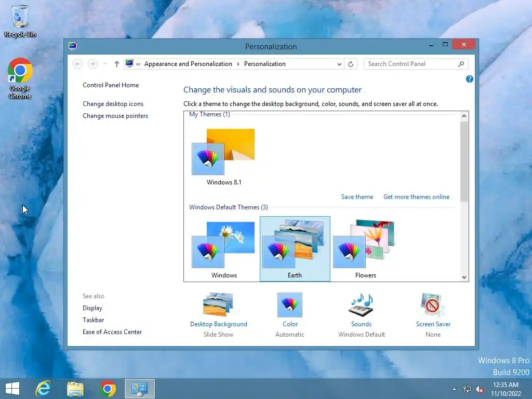Click the Control Panel icon in the address bar
532x399 pixels.
point(129,63)
